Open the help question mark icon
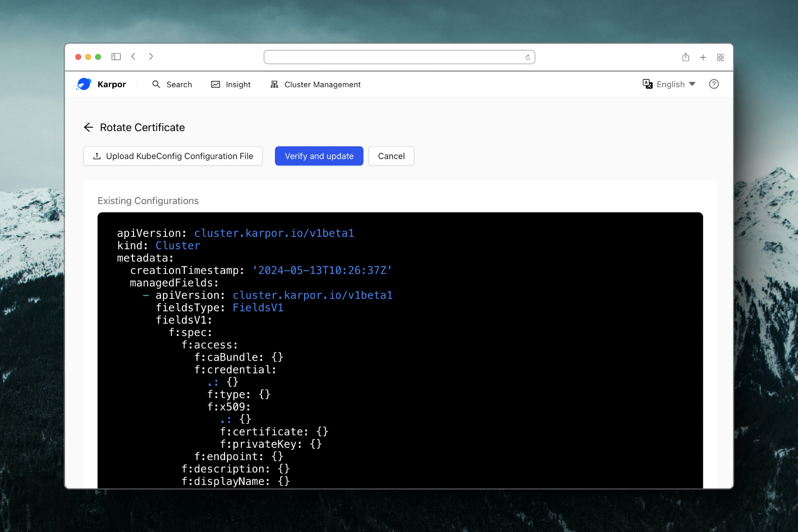 [x=714, y=84]
